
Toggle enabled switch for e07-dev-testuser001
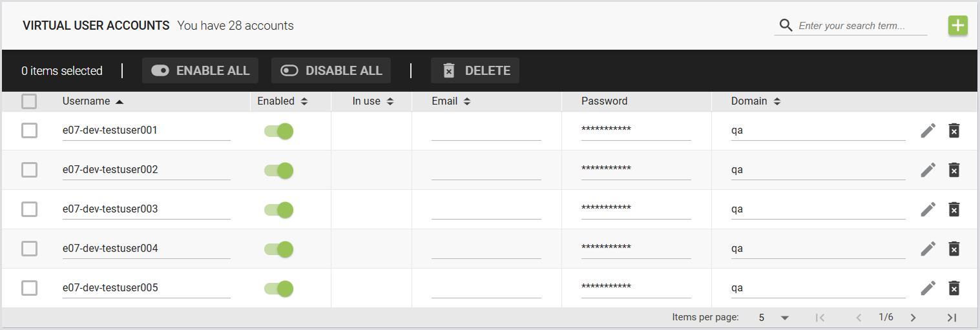[279, 131]
